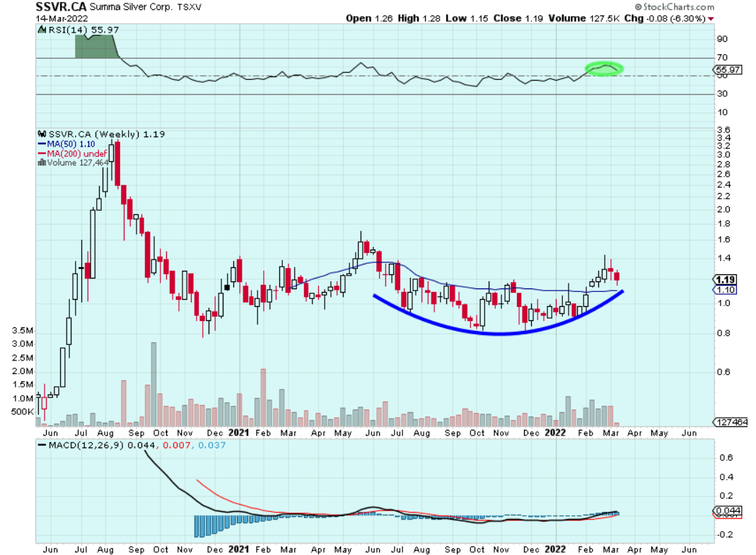The width and height of the screenshot is (756, 555).
Task: Select the SSVR.CA ticker title
Action: (x=61, y=7)
